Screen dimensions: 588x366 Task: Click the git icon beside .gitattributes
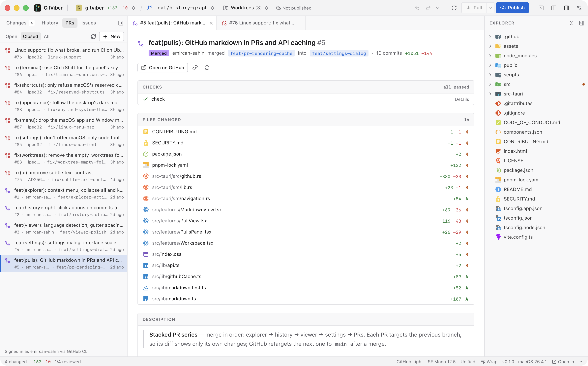pyautogui.click(x=498, y=103)
